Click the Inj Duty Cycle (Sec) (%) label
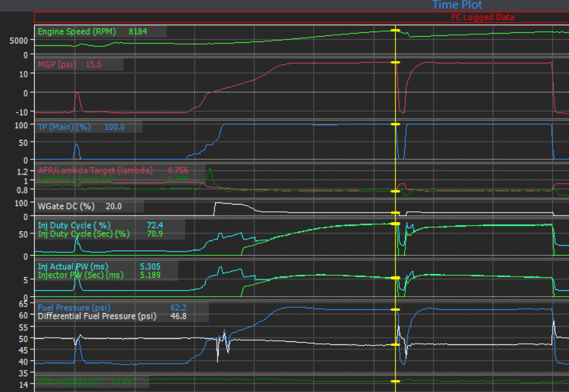This screenshot has height=392, width=569. pos(84,234)
